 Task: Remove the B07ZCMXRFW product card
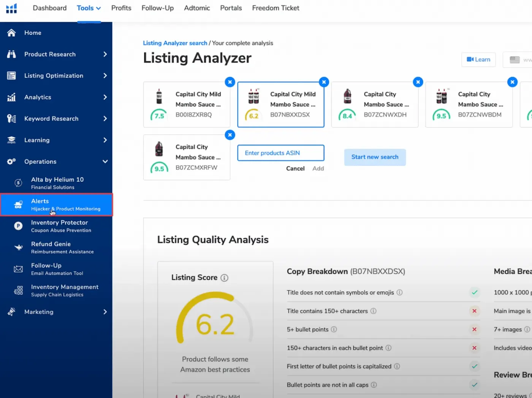point(230,135)
